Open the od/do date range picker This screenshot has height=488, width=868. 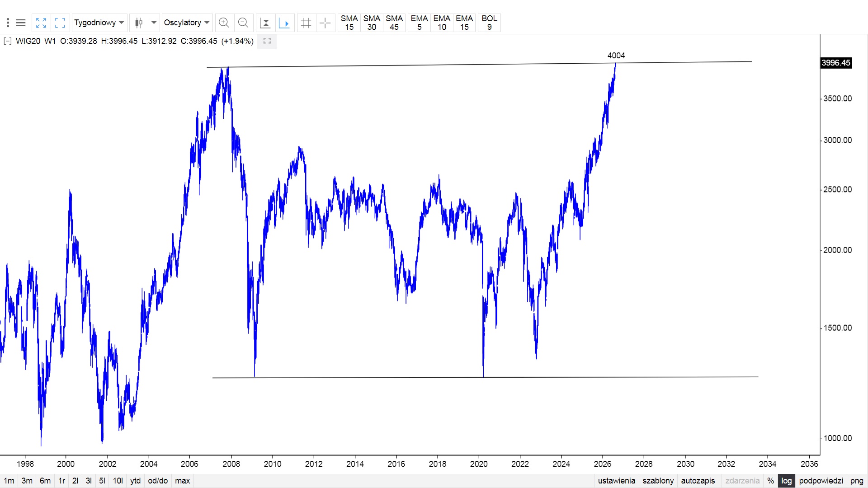coord(158,481)
